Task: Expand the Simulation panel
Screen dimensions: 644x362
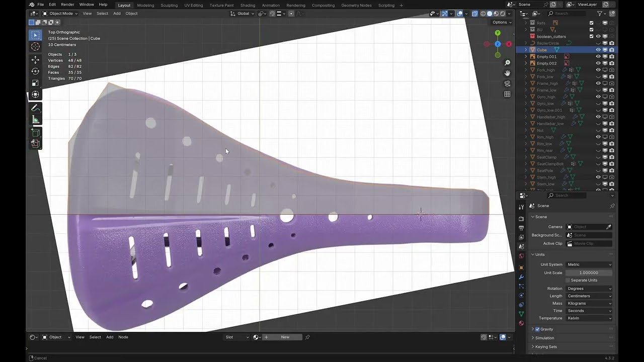Action: pyautogui.click(x=544, y=338)
